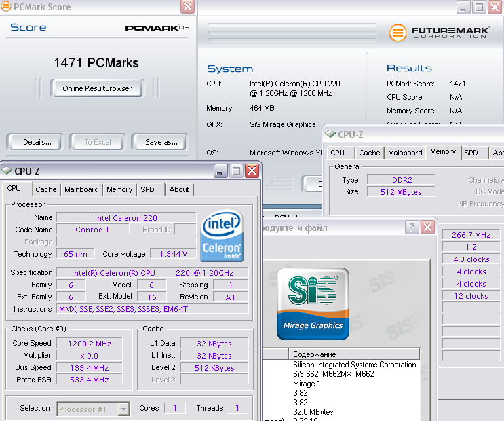The height and width of the screenshot is (421, 504).
Task: Close the PCMark Score window
Action: point(187,6)
